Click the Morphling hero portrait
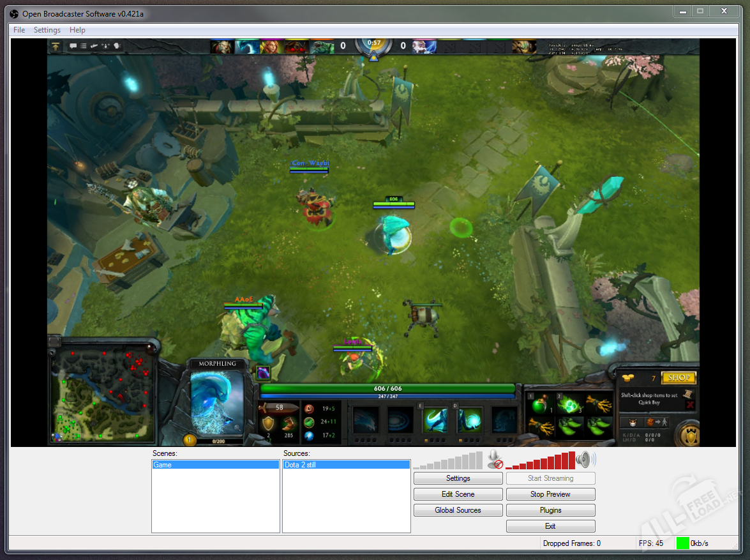Screen dimensions: 750x560 point(218,400)
